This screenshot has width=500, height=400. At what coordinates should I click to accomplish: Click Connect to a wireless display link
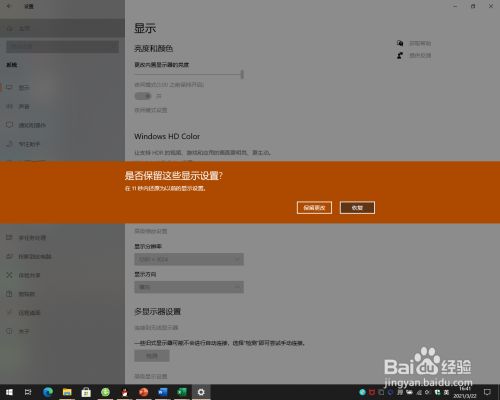156,328
